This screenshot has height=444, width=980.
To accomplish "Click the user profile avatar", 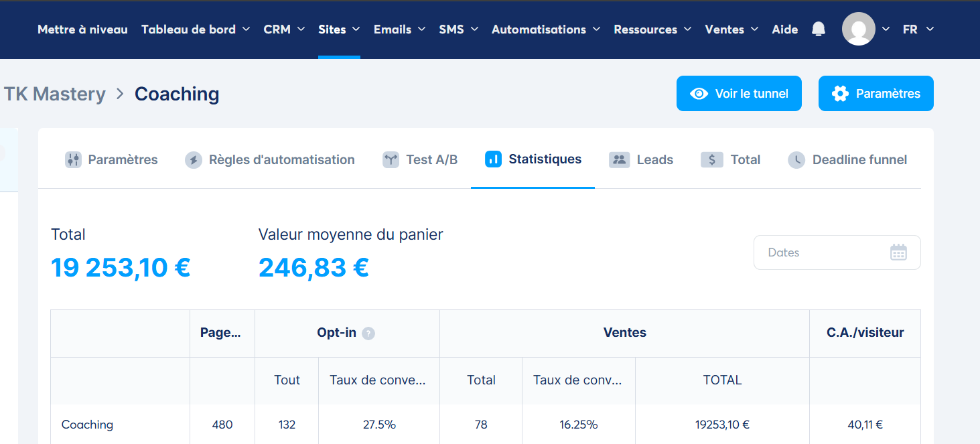I will [858, 29].
